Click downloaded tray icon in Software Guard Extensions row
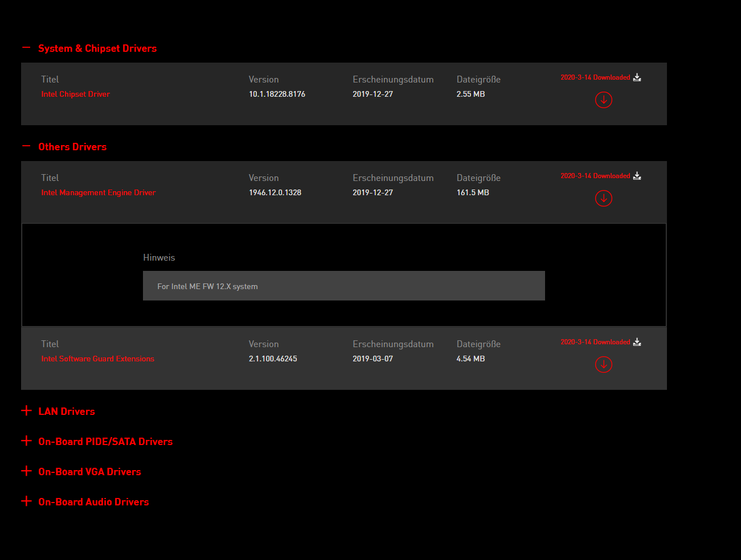The height and width of the screenshot is (560, 741). coord(637,342)
